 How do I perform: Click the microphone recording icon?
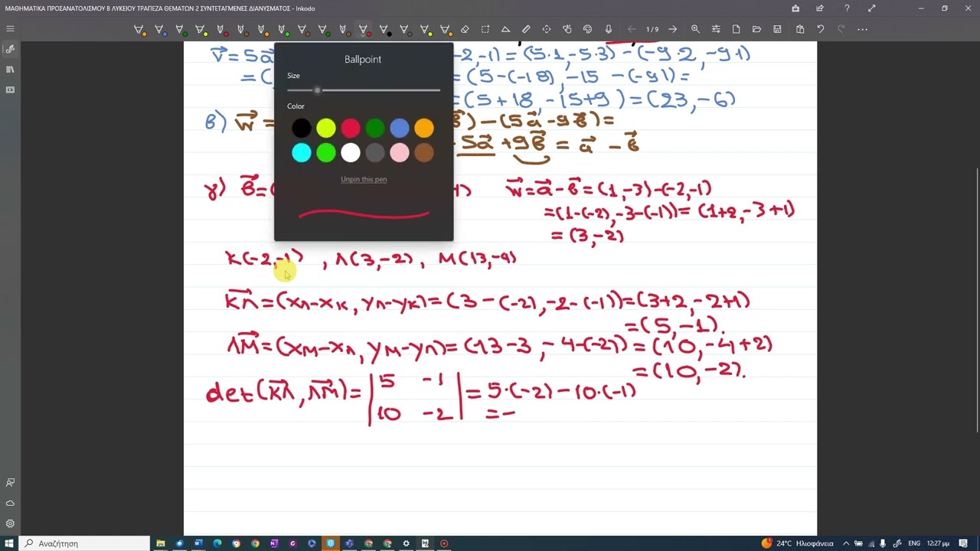coord(608,29)
